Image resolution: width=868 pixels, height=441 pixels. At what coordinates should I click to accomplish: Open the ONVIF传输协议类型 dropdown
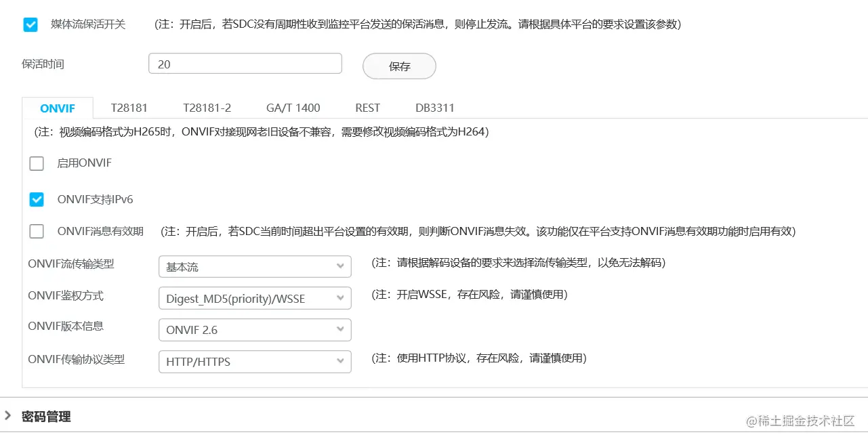tap(255, 362)
